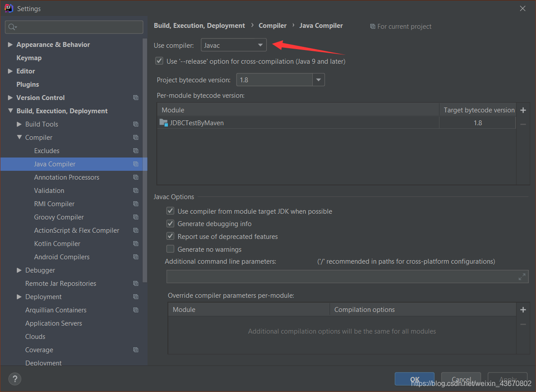Click the project-level icon beside Android Compilers
This screenshot has height=392, width=536.
coord(136,257)
